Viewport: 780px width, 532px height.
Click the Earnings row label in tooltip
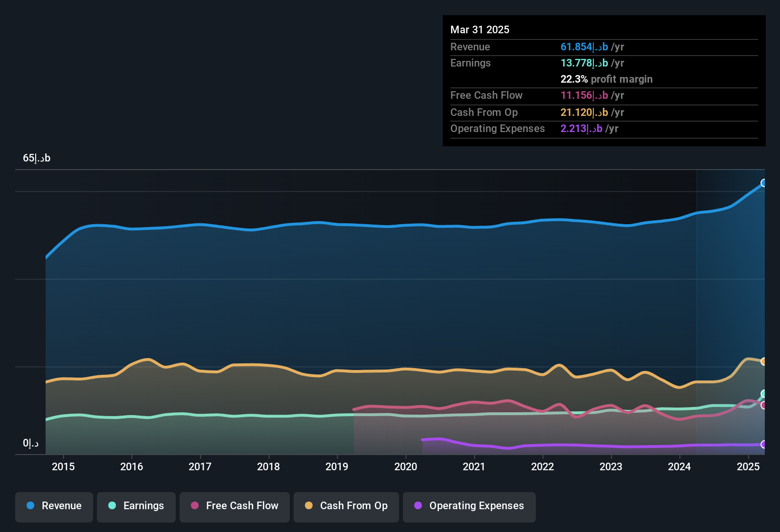(x=470, y=63)
